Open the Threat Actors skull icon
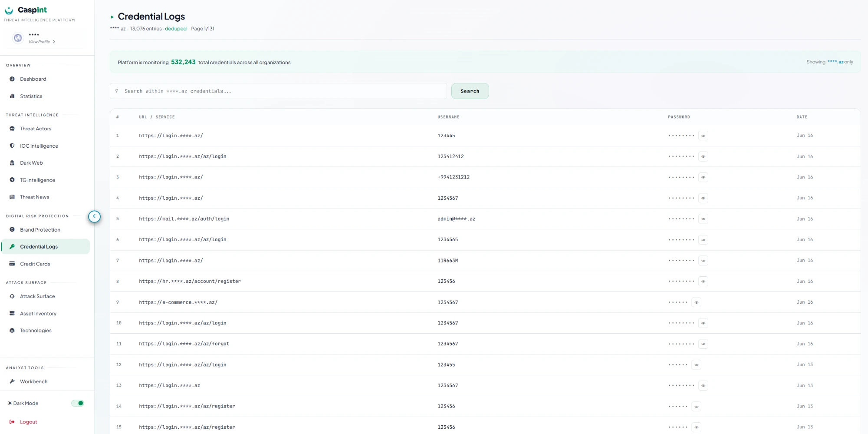The width and height of the screenshot is (868, 434). [x=12, y=129]
